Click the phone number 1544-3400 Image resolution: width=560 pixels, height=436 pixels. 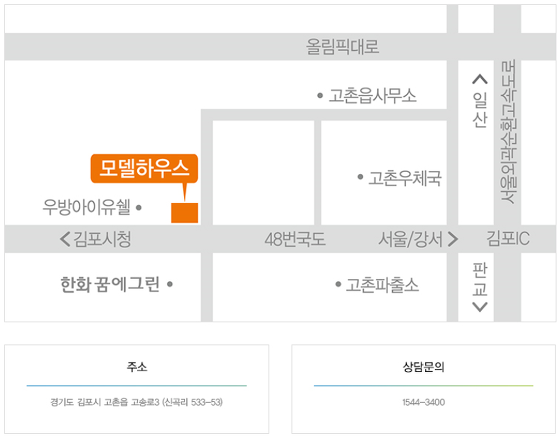pos(424,402)
